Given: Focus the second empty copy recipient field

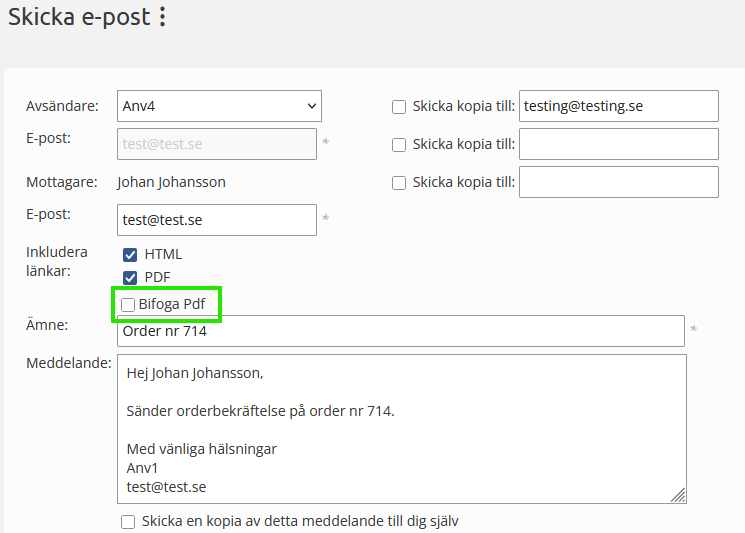Looking at the screenshot, I should tap(618, 144).
